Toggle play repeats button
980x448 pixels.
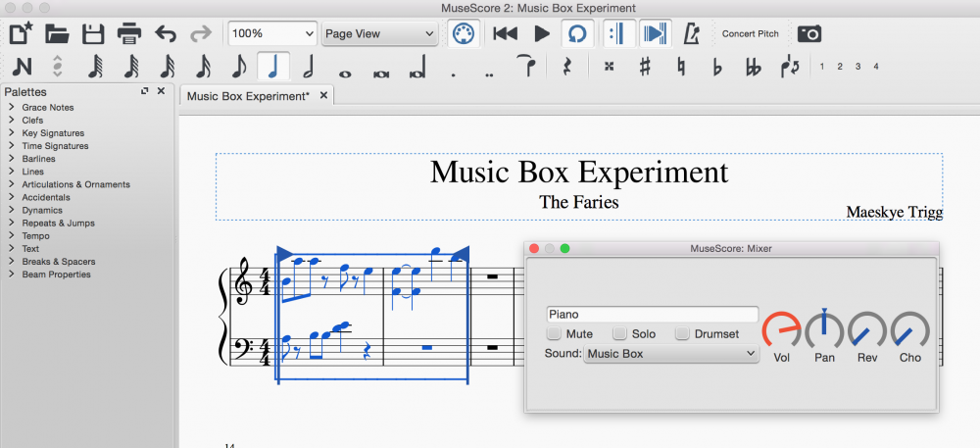(x=618, y=33)
